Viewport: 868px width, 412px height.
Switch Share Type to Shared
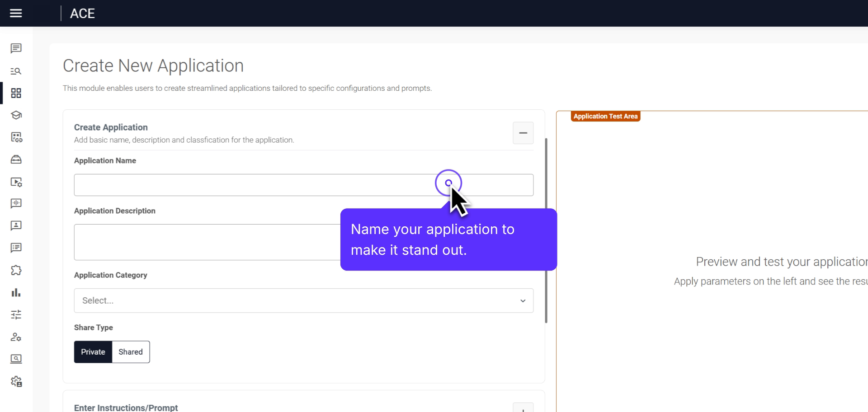point(130,351)
